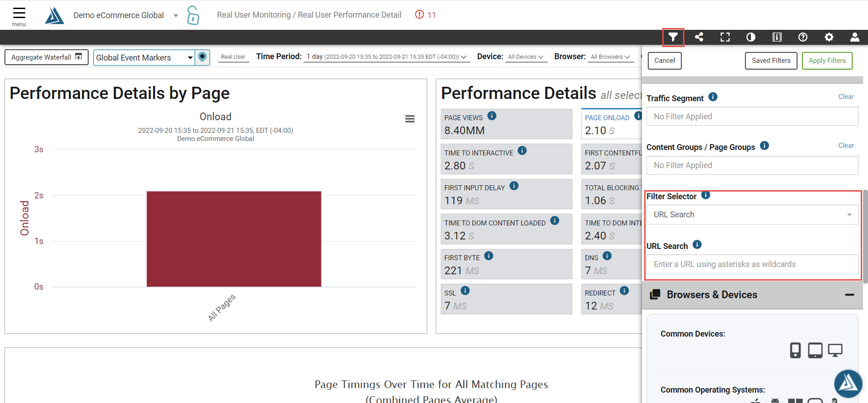Click the URL Search text input
868x403 pixels.
[x=752, y=264]
